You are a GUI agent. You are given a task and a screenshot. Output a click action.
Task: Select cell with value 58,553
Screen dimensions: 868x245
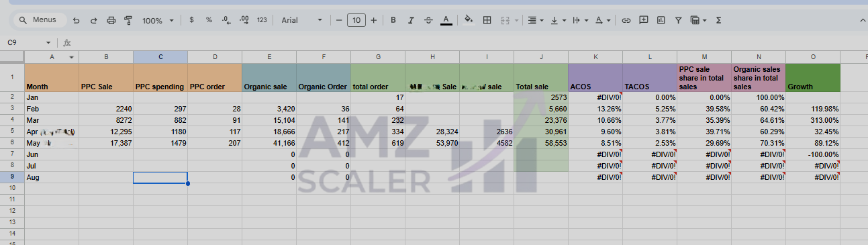(541, 143)
